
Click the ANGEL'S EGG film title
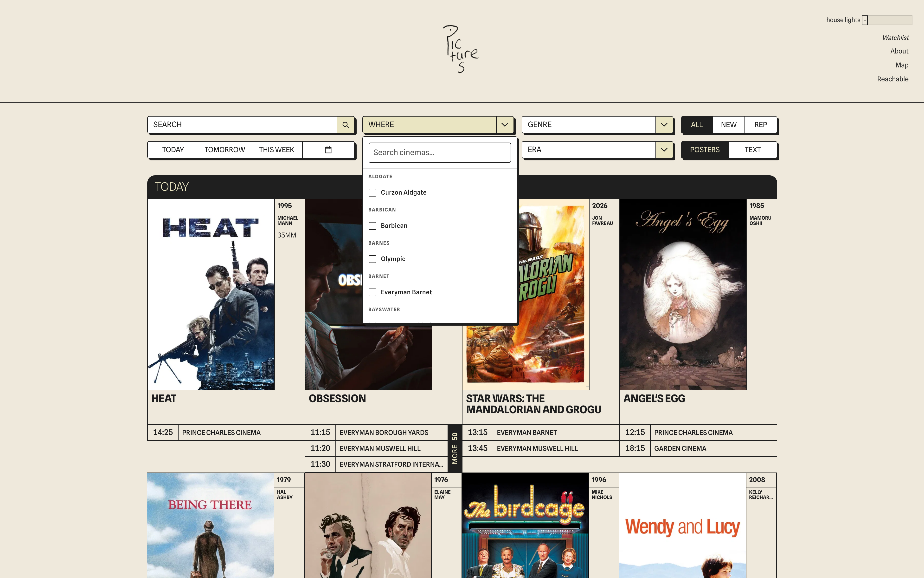tap(654, 399)
